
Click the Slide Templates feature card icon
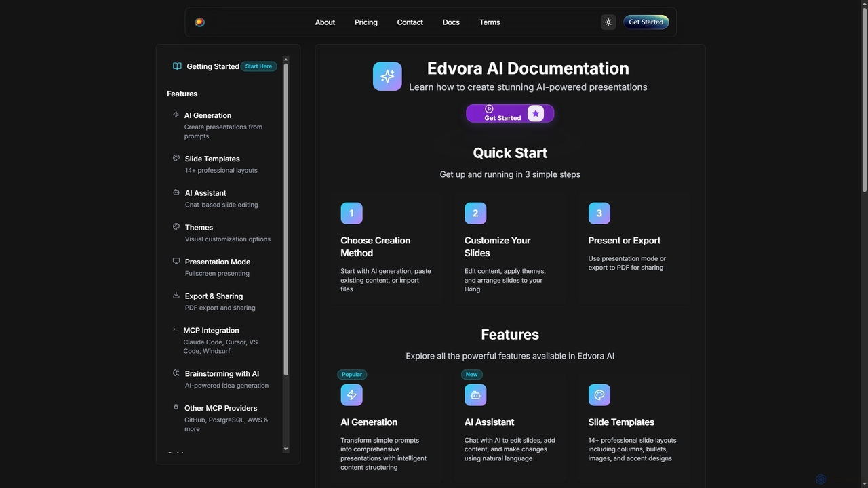click(x=599, y=395)
